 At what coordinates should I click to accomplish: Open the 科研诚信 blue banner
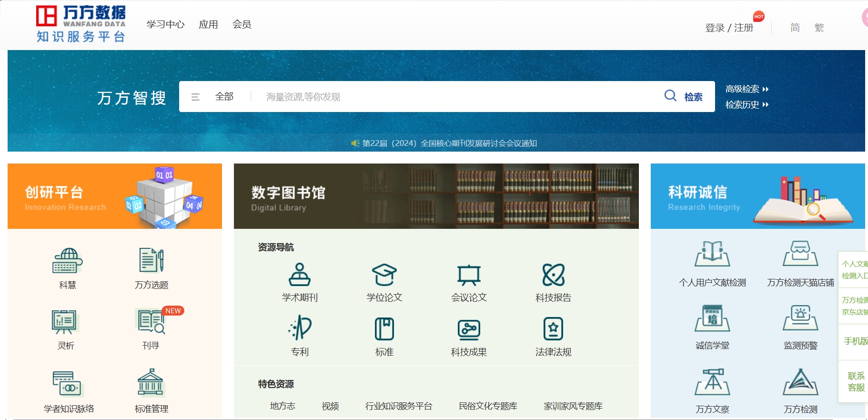point(757,196)
